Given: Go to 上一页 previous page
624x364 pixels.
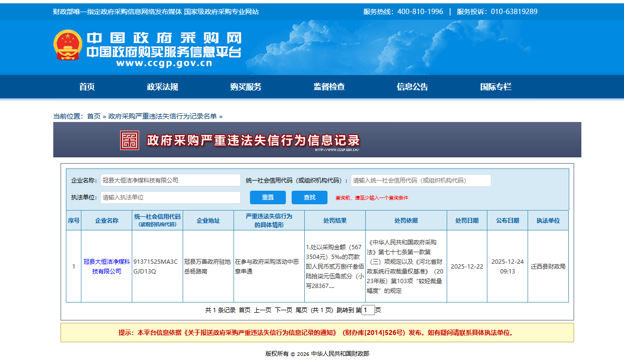Looking at the screenshot, I should tap(263, 310).
